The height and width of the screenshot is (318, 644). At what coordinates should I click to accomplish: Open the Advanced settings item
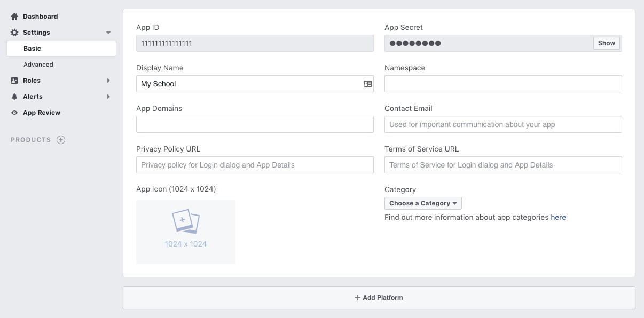click(x=38, y=65)
